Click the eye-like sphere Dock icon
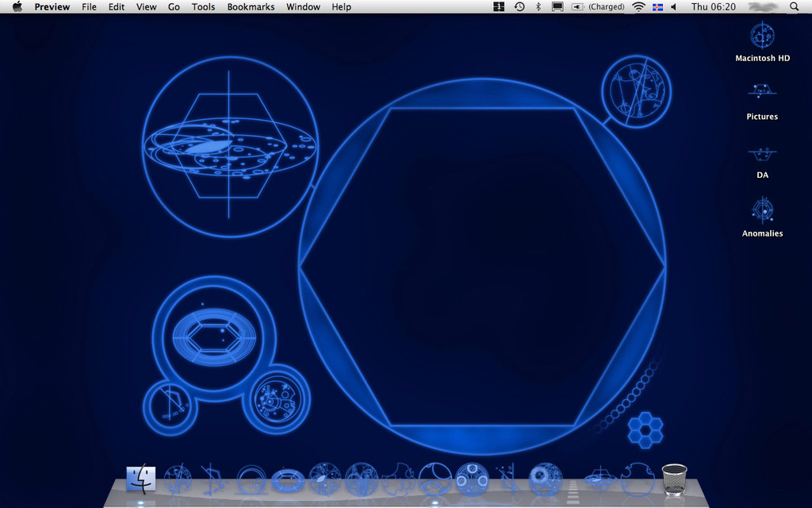 click(x=545, y=479)
